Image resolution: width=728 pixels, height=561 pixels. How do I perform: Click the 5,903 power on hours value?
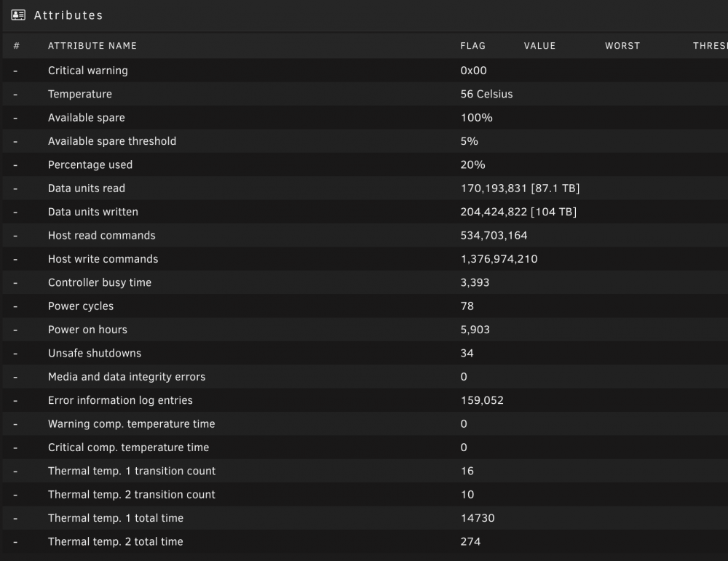click(475, 330)
